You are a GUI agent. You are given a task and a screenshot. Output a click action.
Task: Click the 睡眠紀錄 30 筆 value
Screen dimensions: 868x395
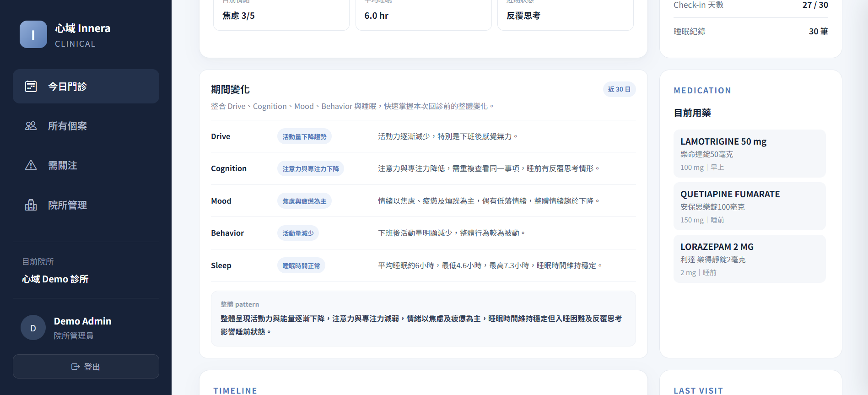click(819, 31)
